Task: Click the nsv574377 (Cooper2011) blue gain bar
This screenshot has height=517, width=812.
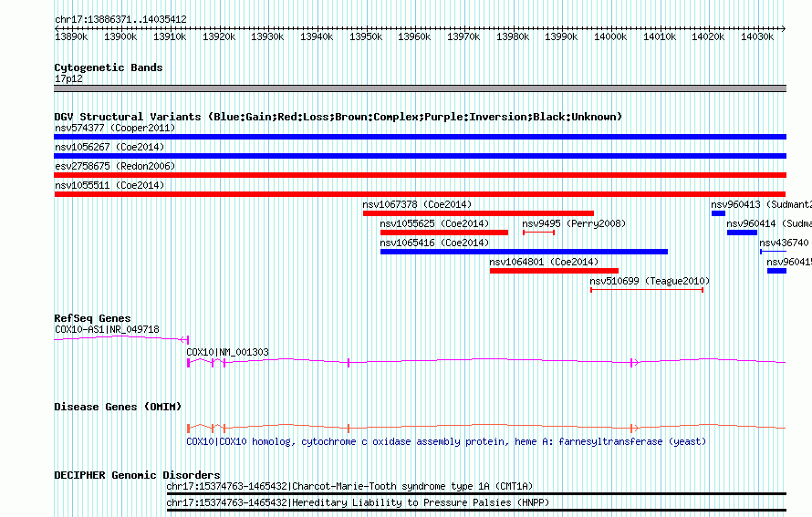Action: click(420, 137)
